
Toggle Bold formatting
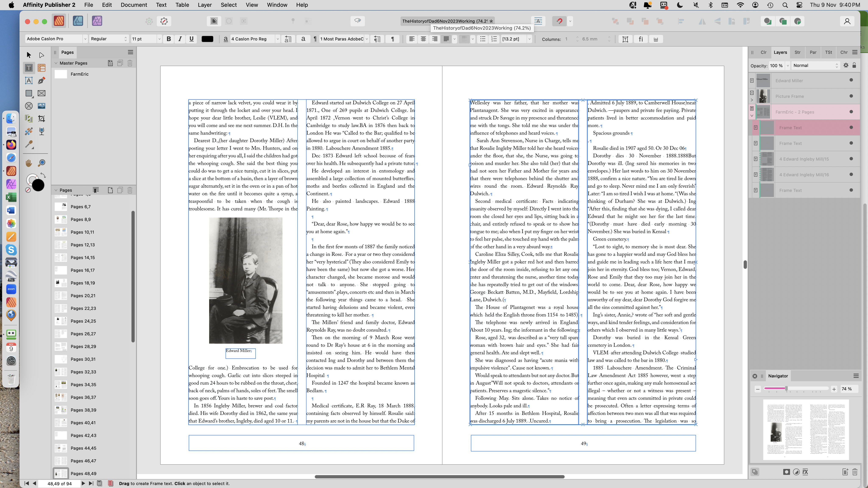(x=168, y=39)
